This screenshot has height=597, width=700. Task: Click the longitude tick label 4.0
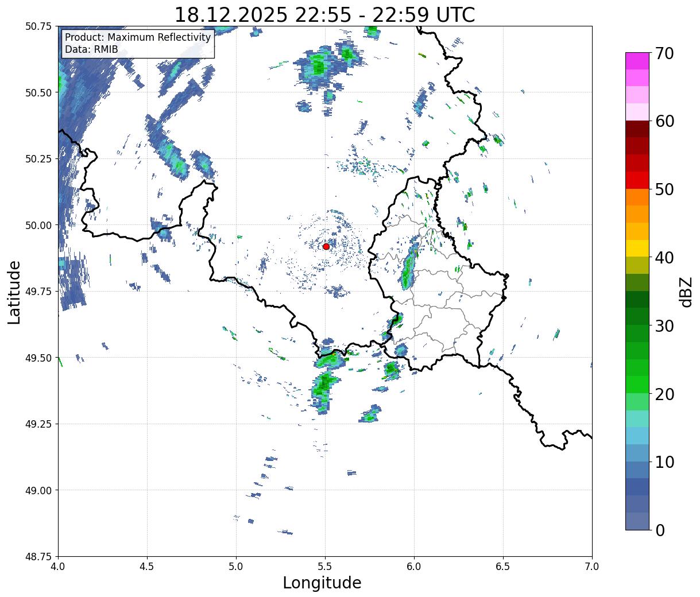coord(58,567)
